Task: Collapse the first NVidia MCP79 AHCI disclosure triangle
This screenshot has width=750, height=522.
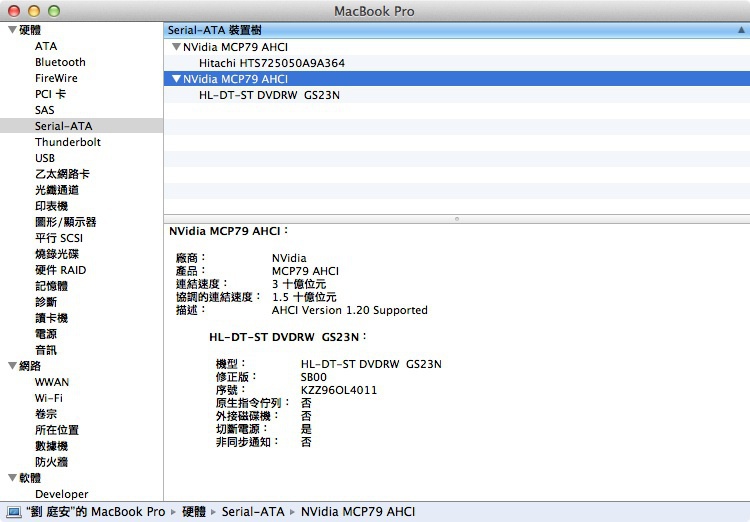Action: tap(176, 47)
